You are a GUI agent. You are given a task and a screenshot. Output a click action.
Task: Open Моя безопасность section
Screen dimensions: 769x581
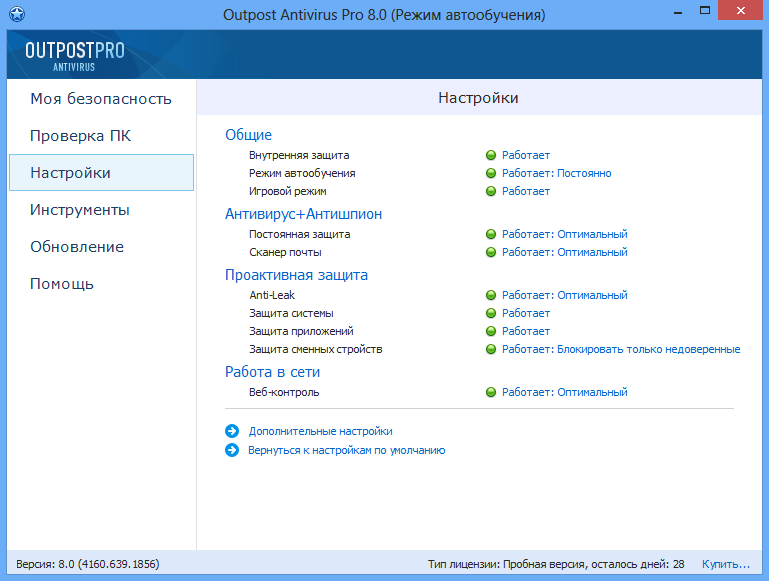pos(100,99)
